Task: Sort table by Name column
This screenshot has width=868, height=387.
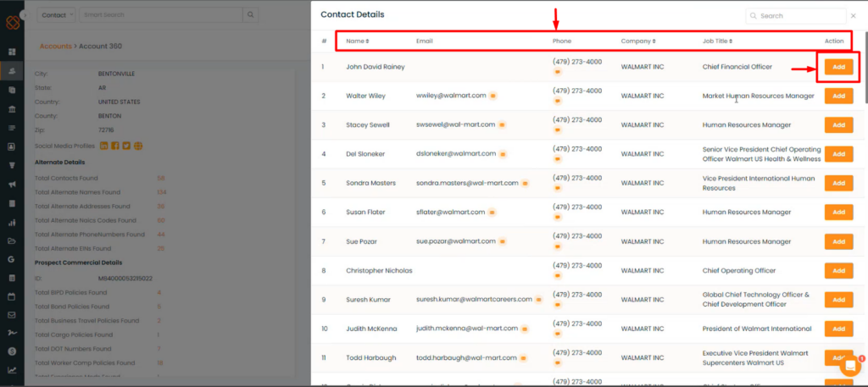Action: (358, 41)
